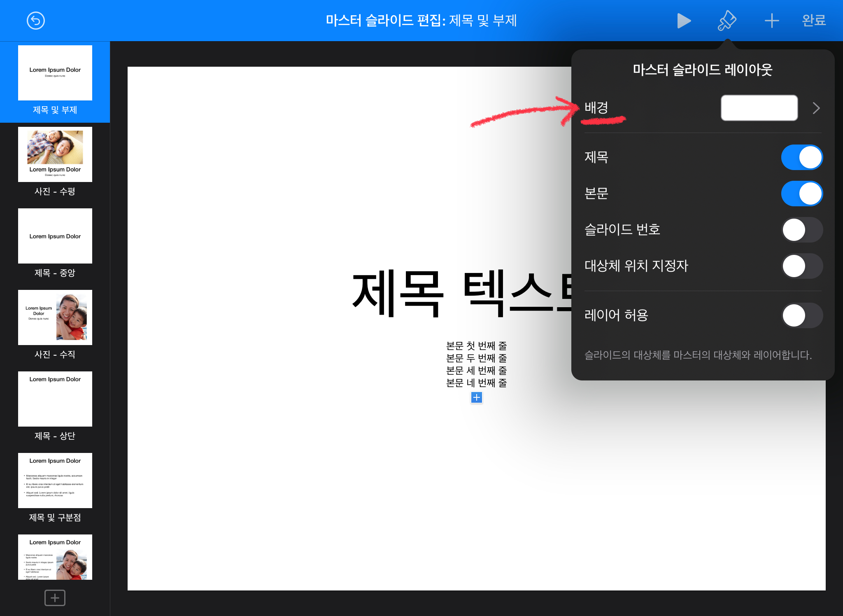
Task: Select the 제목 - 중앙 master slide
Action: [x=55, y=236]
